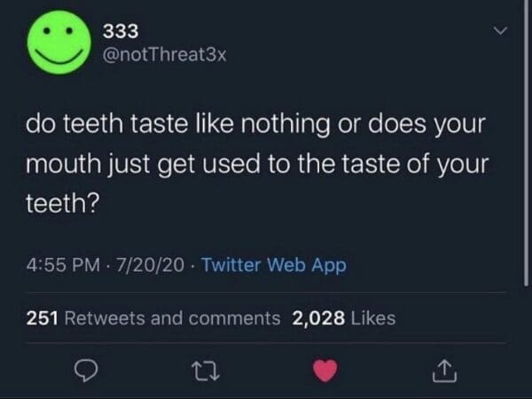Toggle the red heart like button

[x=326, y=372]
